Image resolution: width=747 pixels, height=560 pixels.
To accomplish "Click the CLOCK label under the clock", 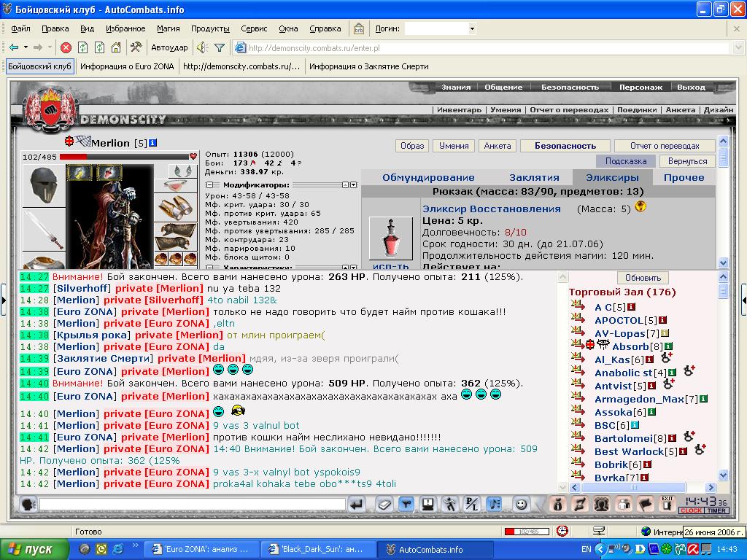I will coord(692,510).
